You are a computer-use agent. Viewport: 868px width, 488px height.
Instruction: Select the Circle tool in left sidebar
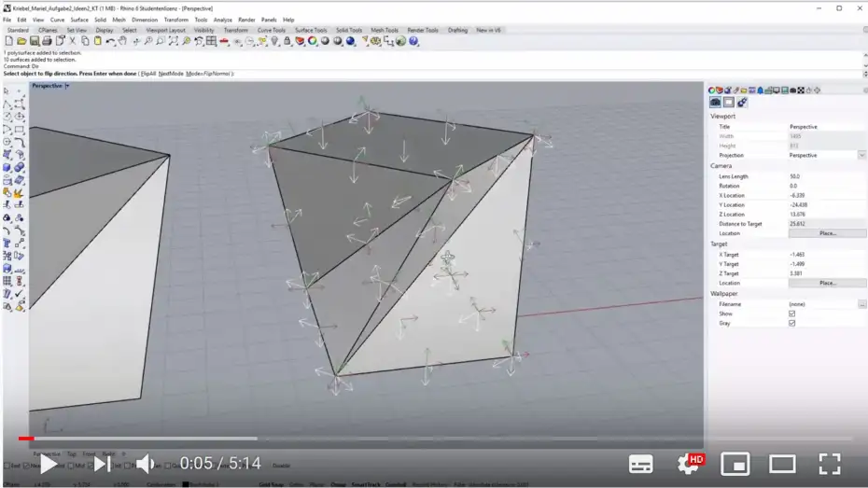(7, 117)
